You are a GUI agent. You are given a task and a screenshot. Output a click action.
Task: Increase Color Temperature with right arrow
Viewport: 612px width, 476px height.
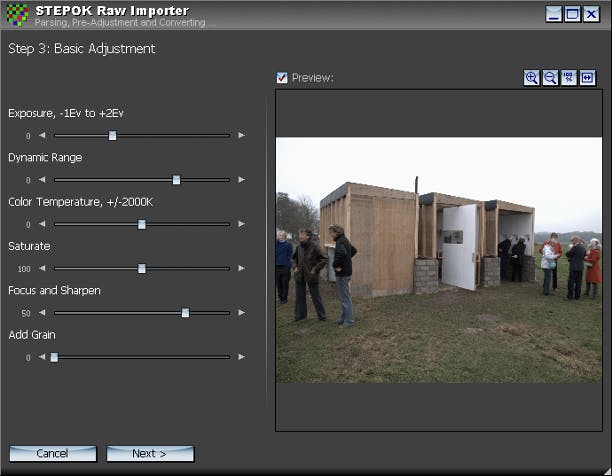pos(242,224)
